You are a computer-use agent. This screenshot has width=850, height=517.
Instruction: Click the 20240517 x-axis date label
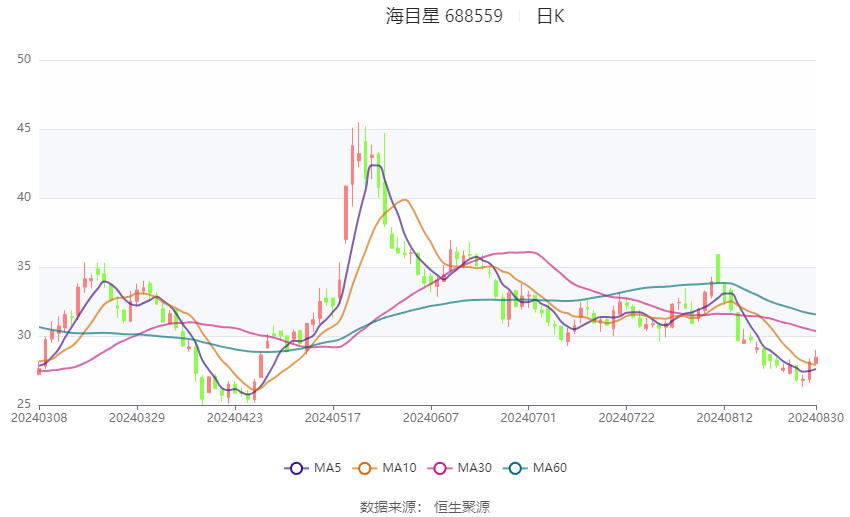[333, 418]
